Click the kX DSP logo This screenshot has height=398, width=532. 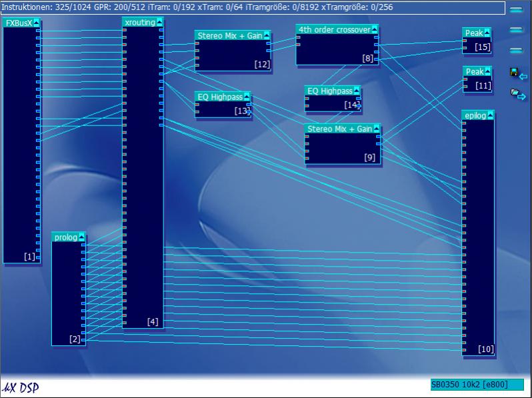21,387
